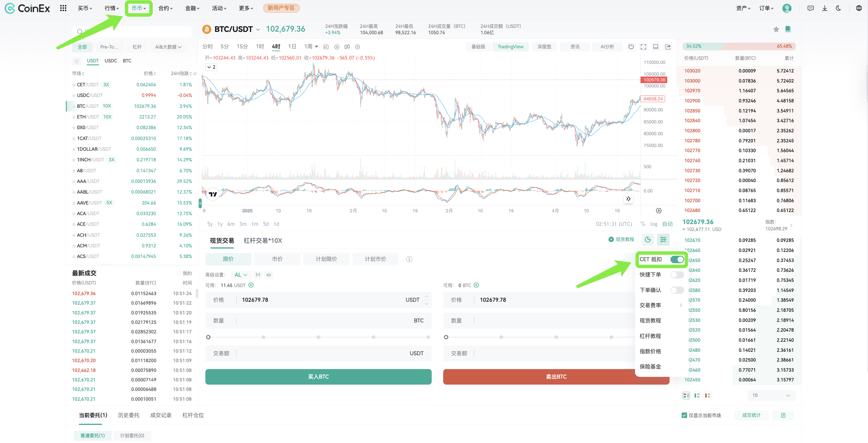Toggle chart bottom panel layout icon
868x443 pixels.
656,47
